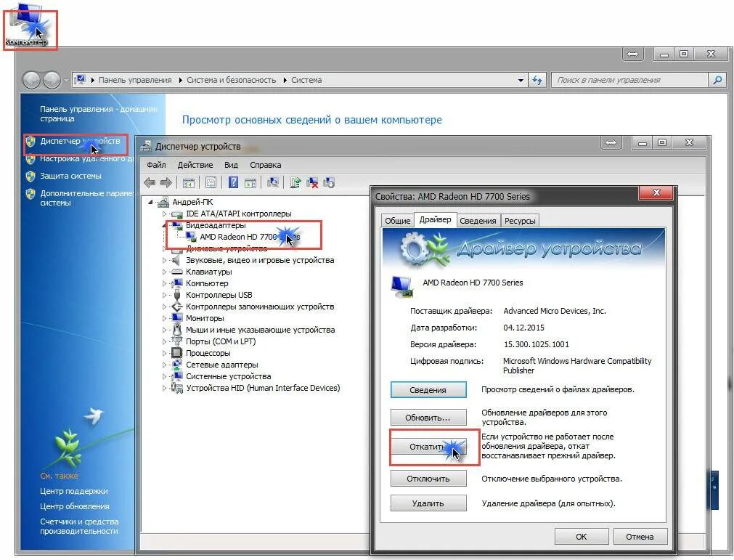Click the Диспетчер устройств sidebar link
The height and width of the screenshot is (560, 734).
pyautogui.click(x=80, y=141)
